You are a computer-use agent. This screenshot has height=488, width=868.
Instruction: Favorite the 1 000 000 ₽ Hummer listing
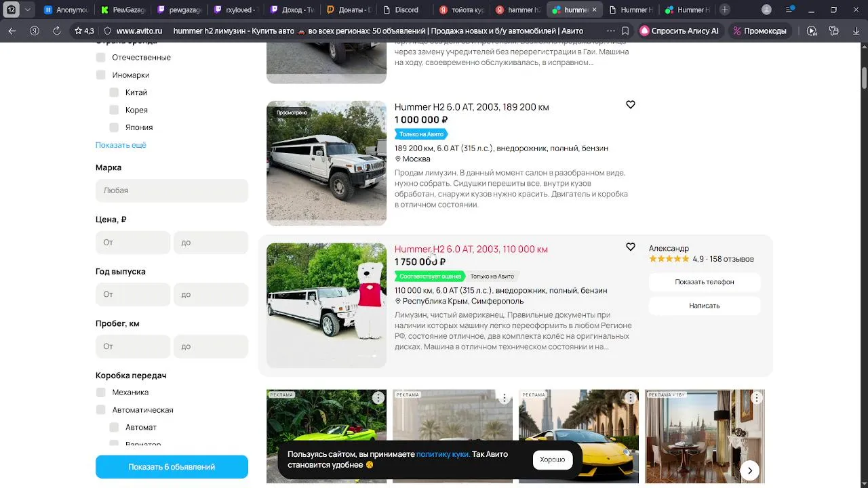tap(631, 104)
